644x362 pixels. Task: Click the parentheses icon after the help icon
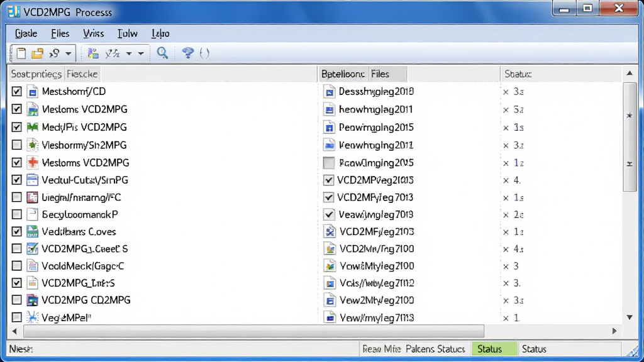204,53
